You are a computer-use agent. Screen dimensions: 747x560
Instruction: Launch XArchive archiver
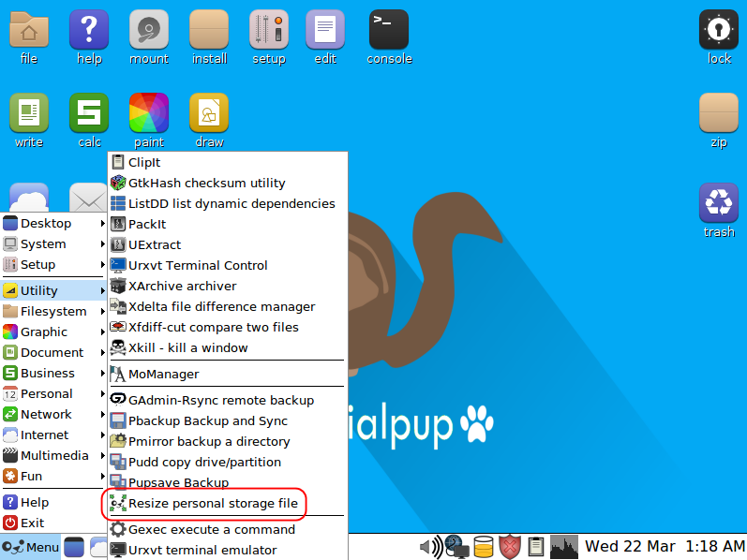pos(228,287)
